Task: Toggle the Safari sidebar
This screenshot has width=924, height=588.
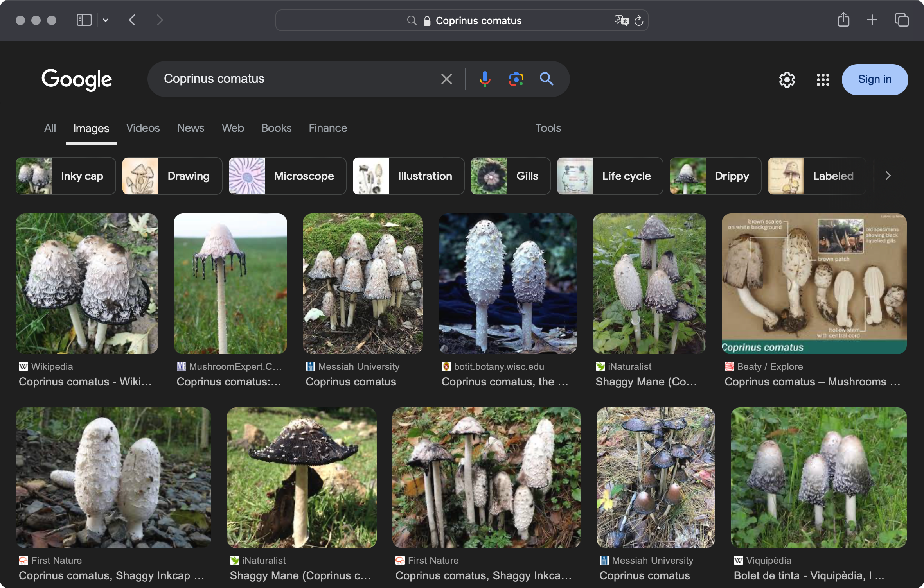Action: (84, 20)
